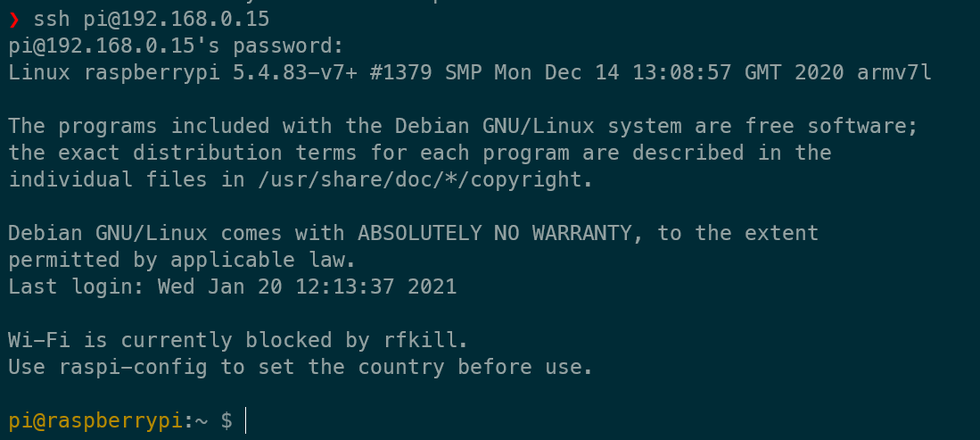Click the build number #1379 text
980x440 pixels.
coord(400,73)
